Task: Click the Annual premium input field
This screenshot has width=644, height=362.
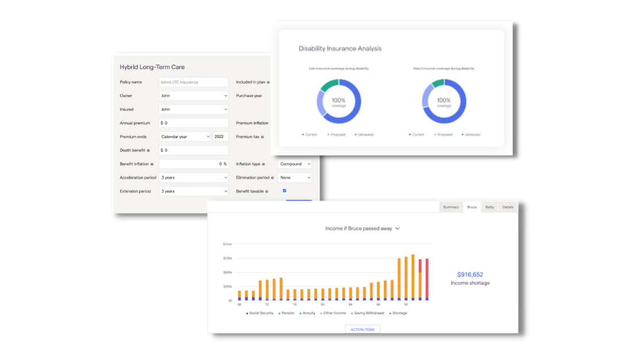Action: [193, 123]
